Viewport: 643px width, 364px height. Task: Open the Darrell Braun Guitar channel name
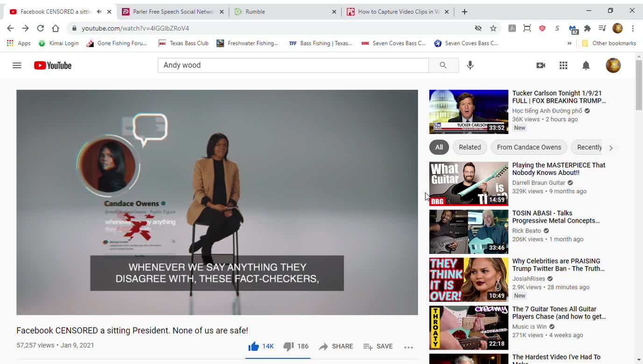539,183
